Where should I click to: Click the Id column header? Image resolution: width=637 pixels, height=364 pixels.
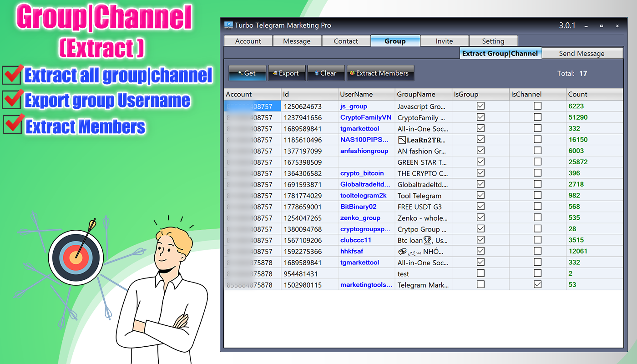[310, 94]
